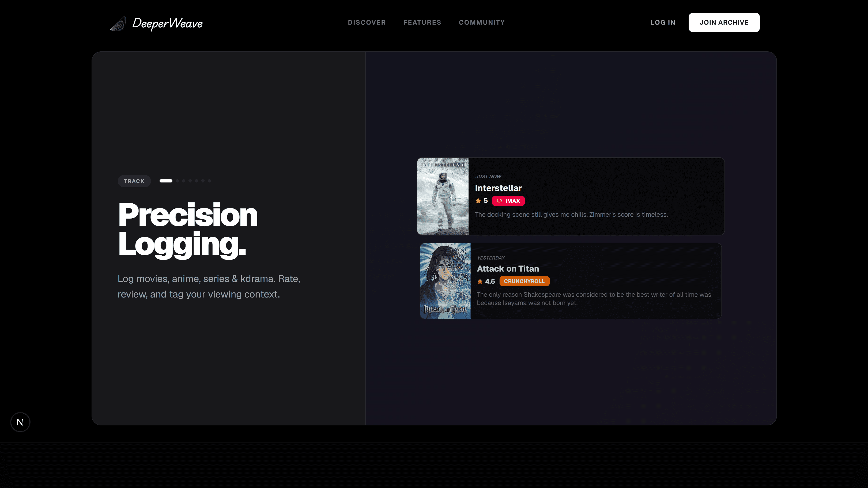Select the CRUNCHYROLL platform tag
Screen dimensions: 868x488
(524, 281)
